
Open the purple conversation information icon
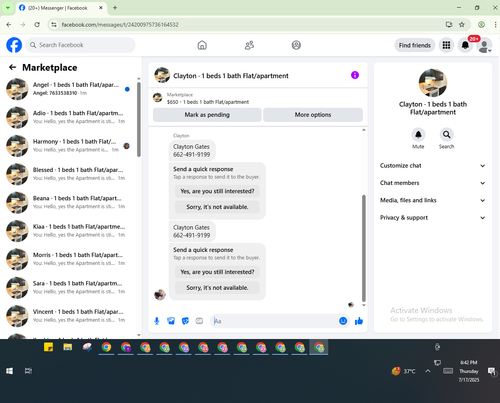point(355,75)
